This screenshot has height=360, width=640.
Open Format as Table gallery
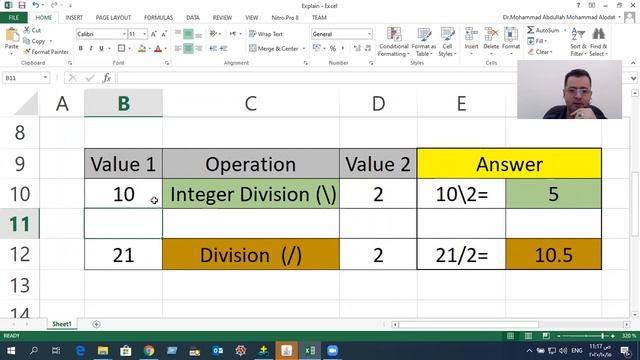(x=424, y=42)
